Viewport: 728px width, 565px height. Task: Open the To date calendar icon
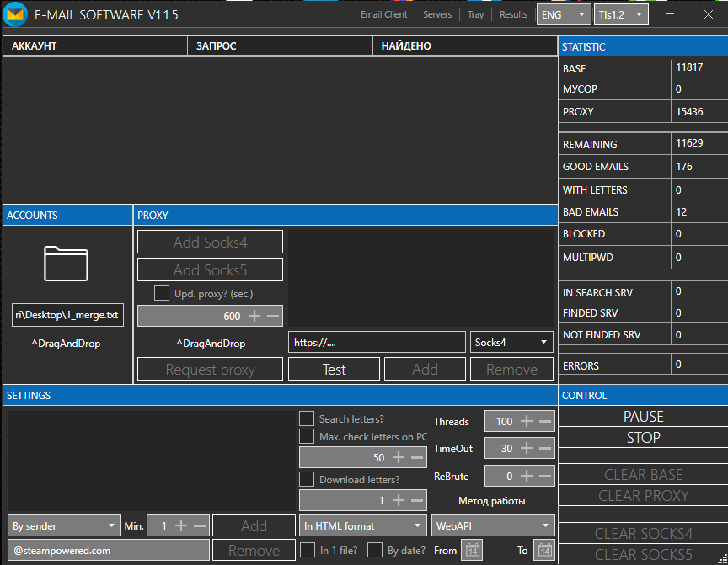point(544,550)
